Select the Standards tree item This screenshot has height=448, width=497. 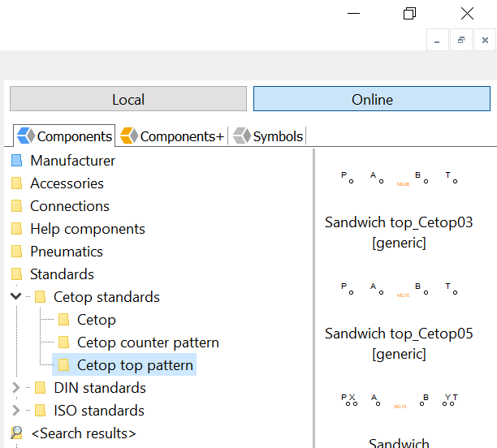(62, 274)
